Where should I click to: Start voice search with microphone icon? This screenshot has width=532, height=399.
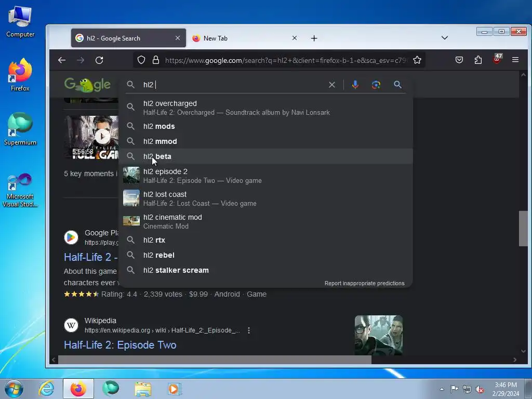click(355, 85)
